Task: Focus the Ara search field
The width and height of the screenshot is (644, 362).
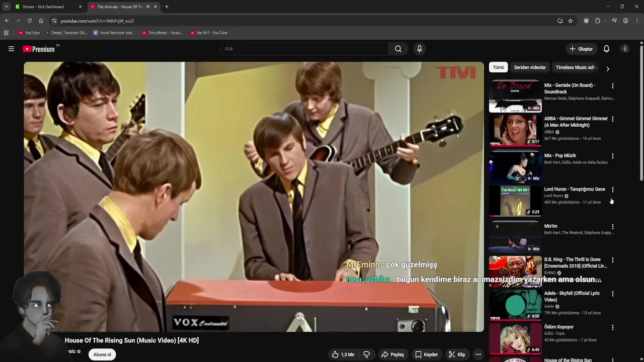Action: [x=304, y=49]
